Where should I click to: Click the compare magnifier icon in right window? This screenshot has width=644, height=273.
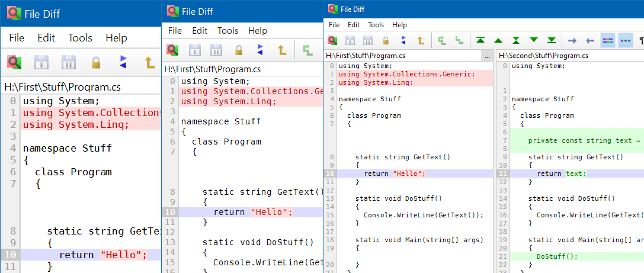coord(333,40)
